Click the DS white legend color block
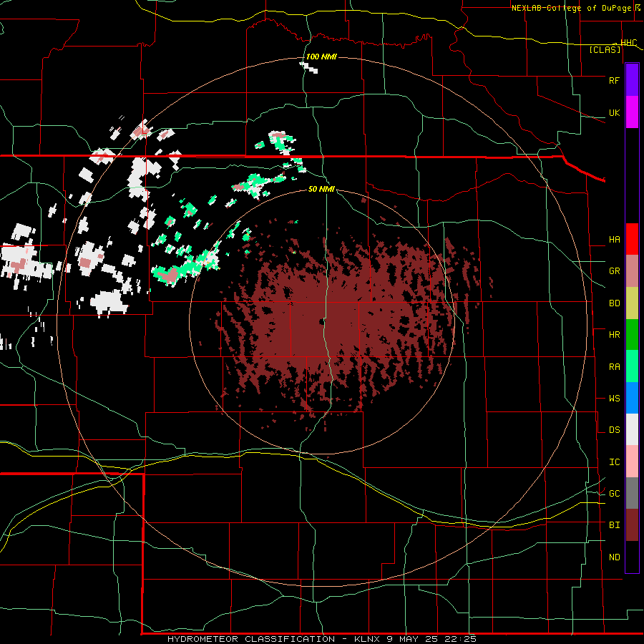644x644 pixels. 632,429
